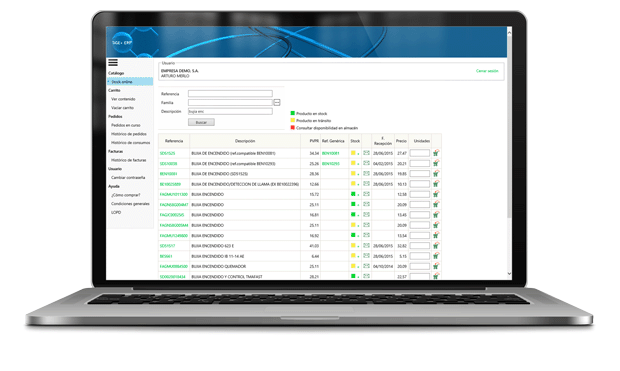Click the yellow stock indicator in SD51525 row
The width and height of the screenshot is (620, 371).
tap(353, 153)
